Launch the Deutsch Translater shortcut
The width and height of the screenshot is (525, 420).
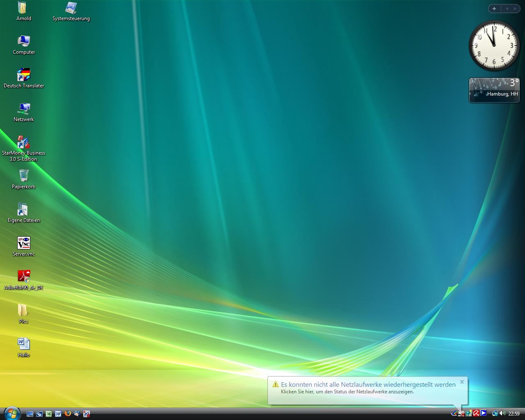pos(24,79)
